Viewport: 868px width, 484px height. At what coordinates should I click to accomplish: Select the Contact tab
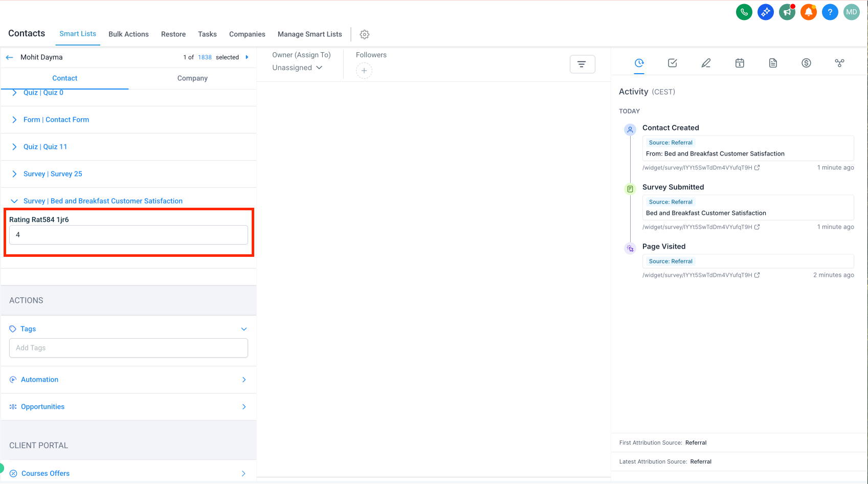pyautogui.click(x=65, y=78)
